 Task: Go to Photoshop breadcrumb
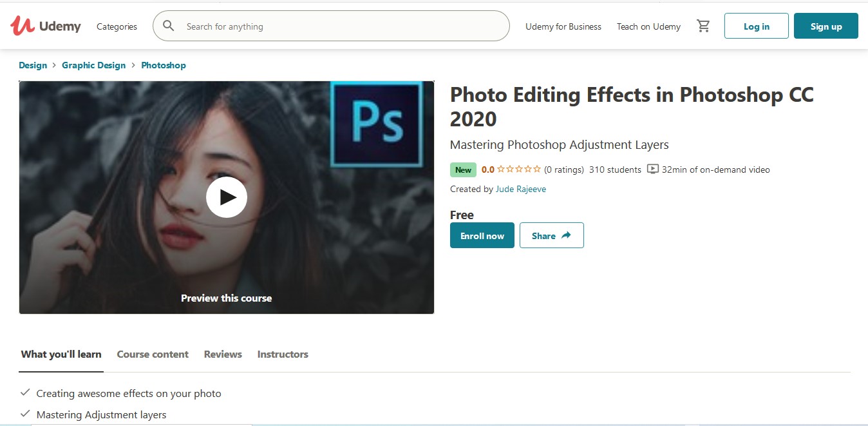tap(164, 65)
